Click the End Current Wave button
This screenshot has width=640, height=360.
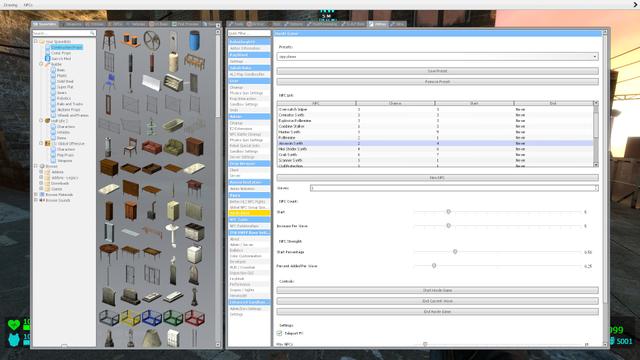click(438, 301)
